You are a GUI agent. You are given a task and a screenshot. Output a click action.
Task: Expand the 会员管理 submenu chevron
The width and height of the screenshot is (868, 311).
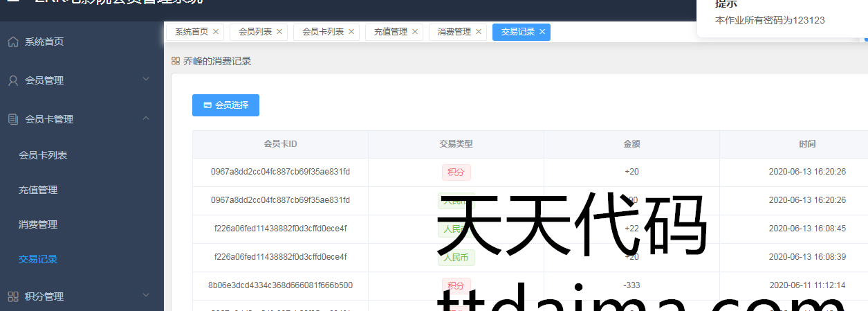[x=146, y=80]
